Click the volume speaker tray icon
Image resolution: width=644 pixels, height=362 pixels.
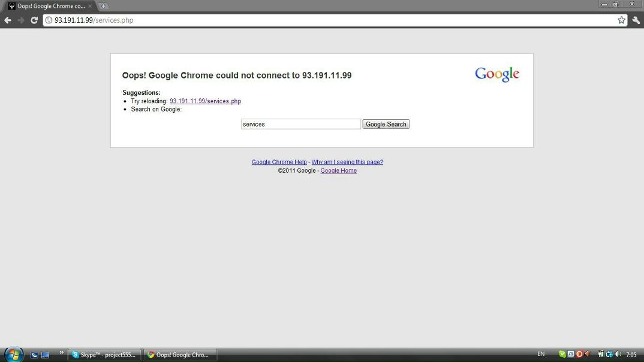click(x=618, y=354)
